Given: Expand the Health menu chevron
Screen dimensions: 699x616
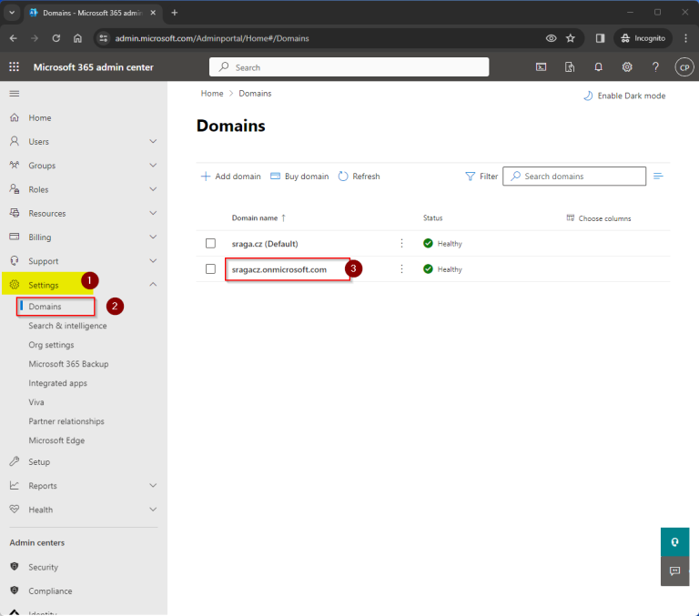Looking at the screenshot, I should click(153, 510).
